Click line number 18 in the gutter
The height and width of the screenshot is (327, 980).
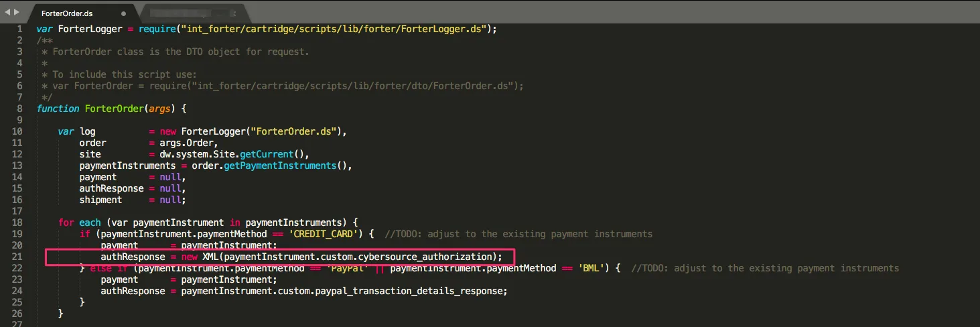click(17, 222)
